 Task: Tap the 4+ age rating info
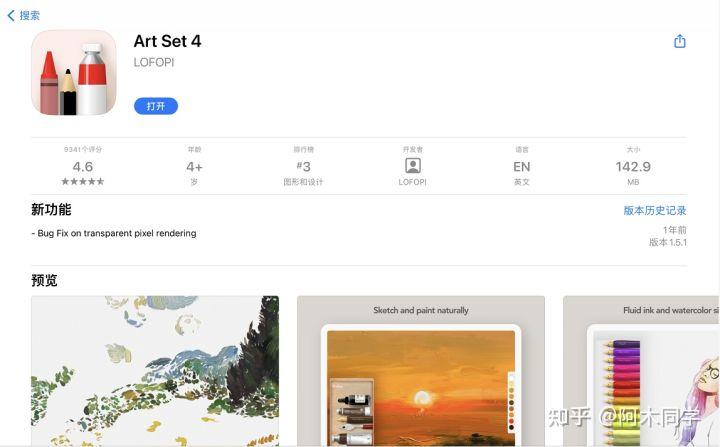click(x=194, y=166)
